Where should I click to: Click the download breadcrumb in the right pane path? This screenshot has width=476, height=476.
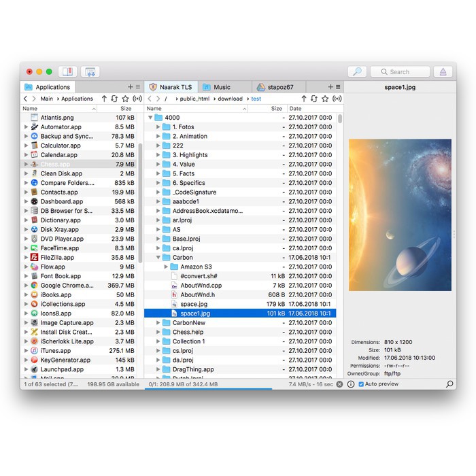click(x=230, y=99)
